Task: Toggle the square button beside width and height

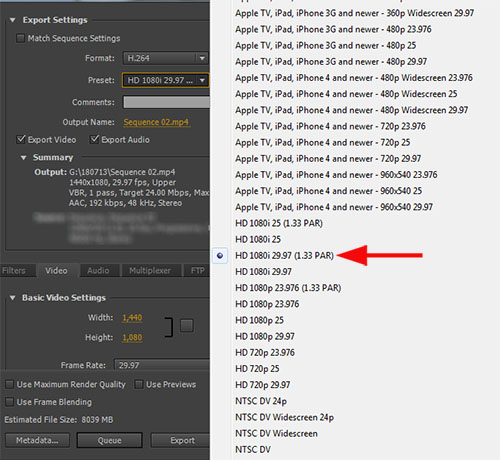Action: tap(187, 326)
